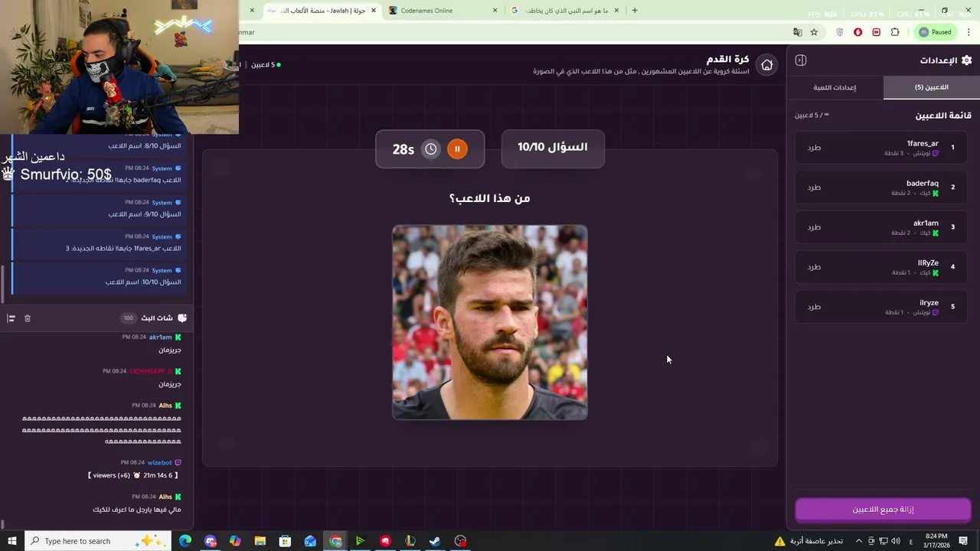This screenshot has width=980, height=551.
Task: Switch to the Google search browser tab
Action: click(566, 11)
